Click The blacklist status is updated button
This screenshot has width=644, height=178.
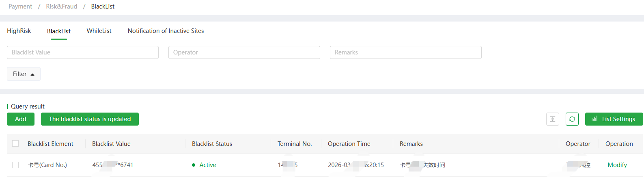(90, 119)
